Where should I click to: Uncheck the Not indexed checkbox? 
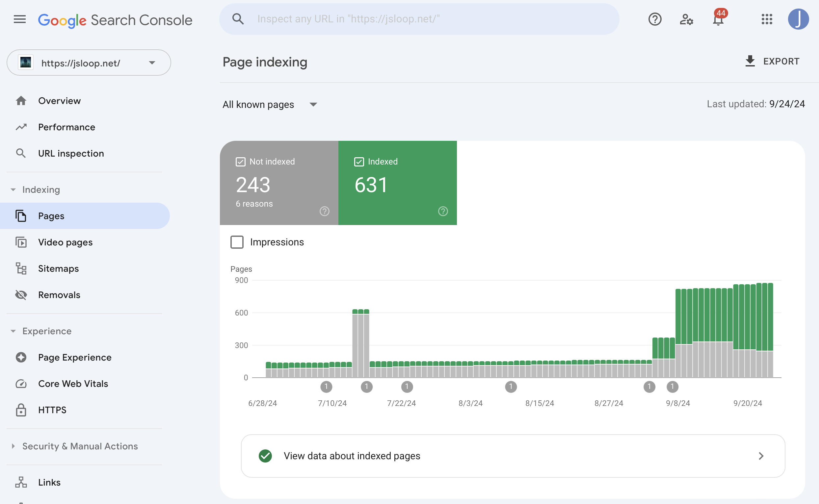pyautogui.click(x=240, y=162)
